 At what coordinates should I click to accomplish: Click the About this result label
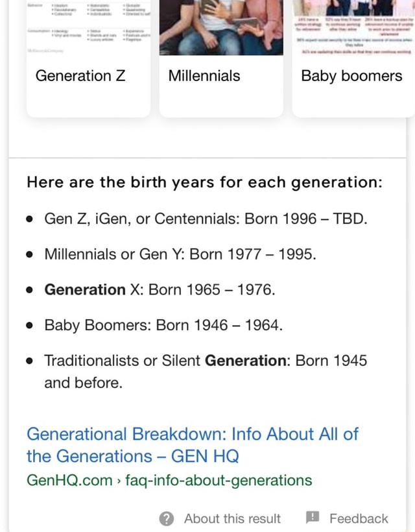(x=232, y=518)
